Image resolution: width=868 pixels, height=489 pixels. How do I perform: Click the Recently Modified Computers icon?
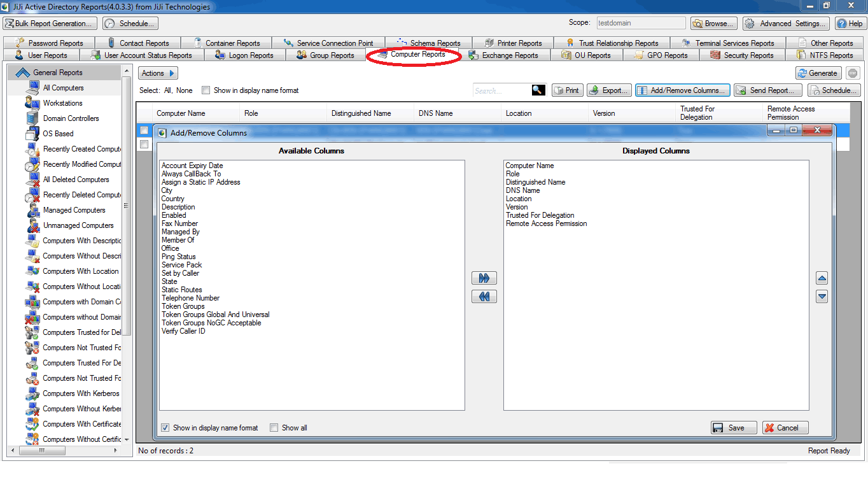point(32,164)
